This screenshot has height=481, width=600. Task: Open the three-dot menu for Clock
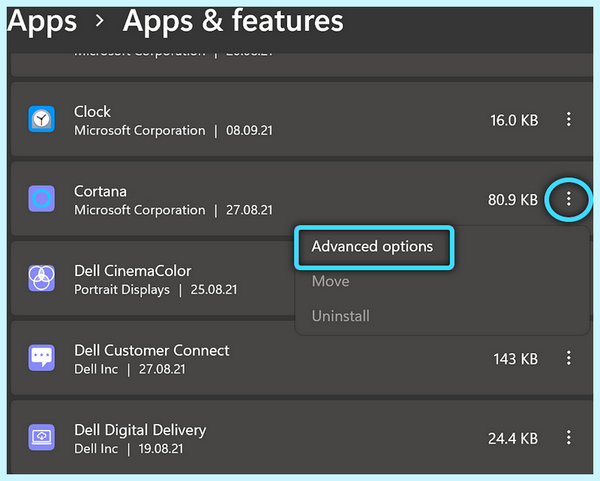[569, 119]
